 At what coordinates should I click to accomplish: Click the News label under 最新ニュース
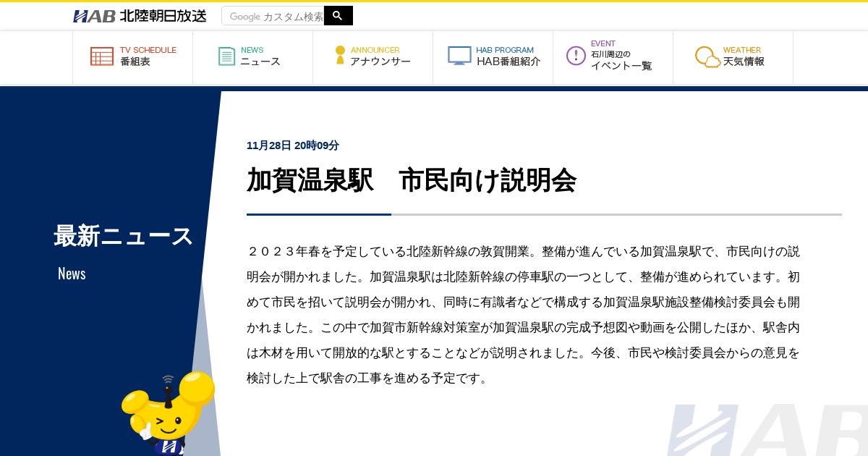(x=72, y=274)
